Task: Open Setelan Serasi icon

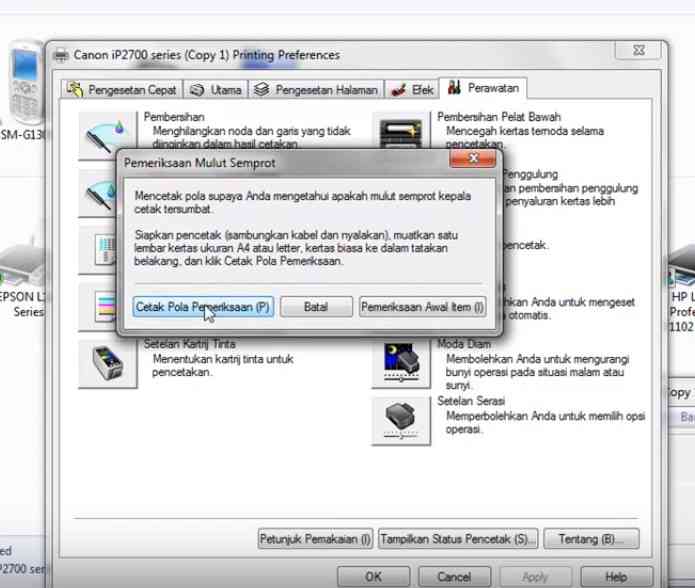Action: [401, 421]
